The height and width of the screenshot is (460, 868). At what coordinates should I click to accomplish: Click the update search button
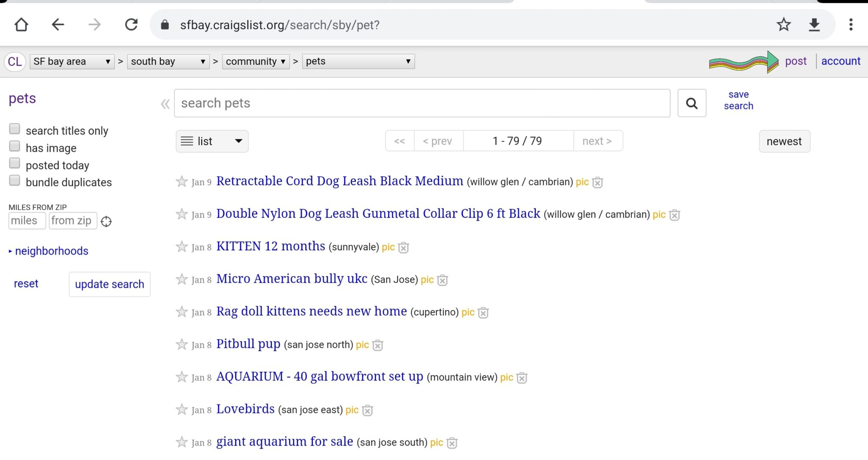109,284
